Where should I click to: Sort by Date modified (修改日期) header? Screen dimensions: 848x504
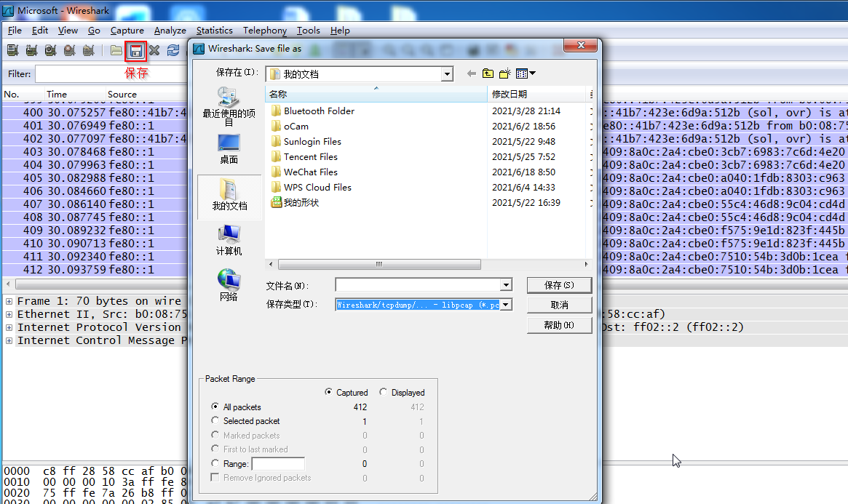pyautogui.click(x=537, y=94)
